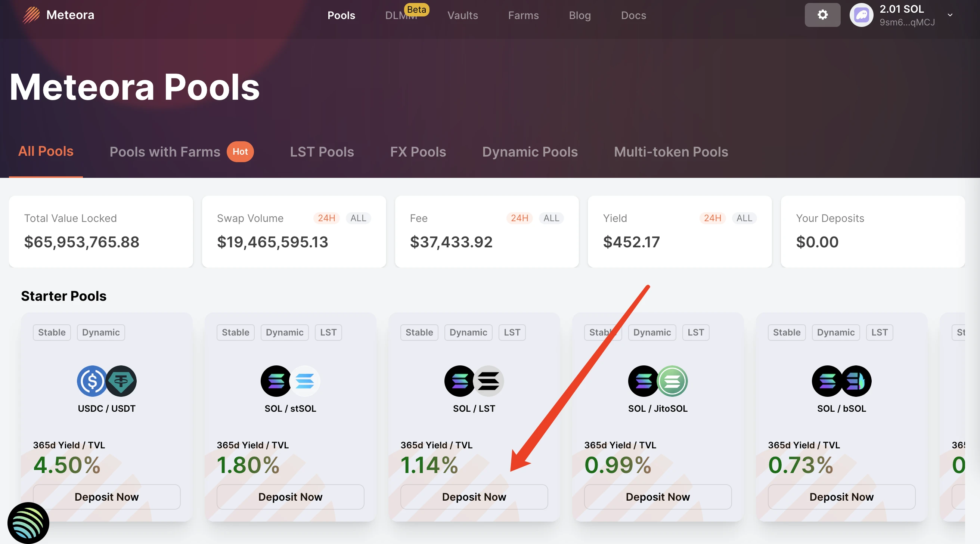
Task: Click the wallet avatar icon
Action: [x=861, y=15]
